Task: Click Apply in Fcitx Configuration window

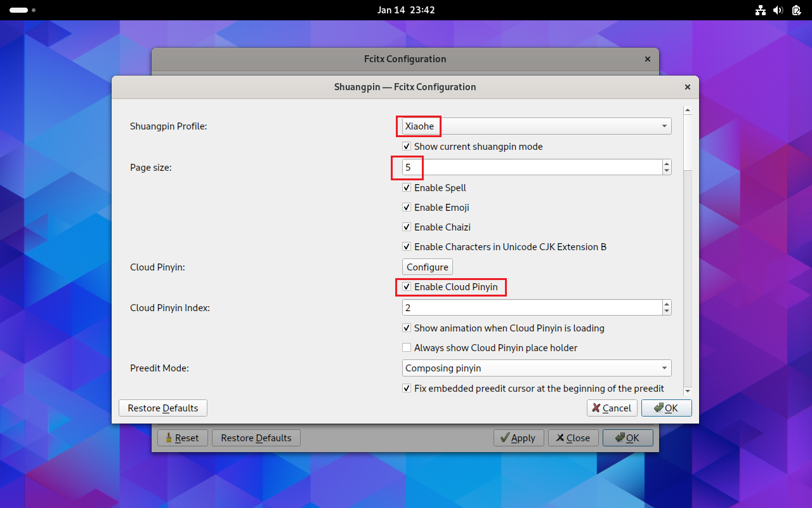Action: [x=519, y=438]
